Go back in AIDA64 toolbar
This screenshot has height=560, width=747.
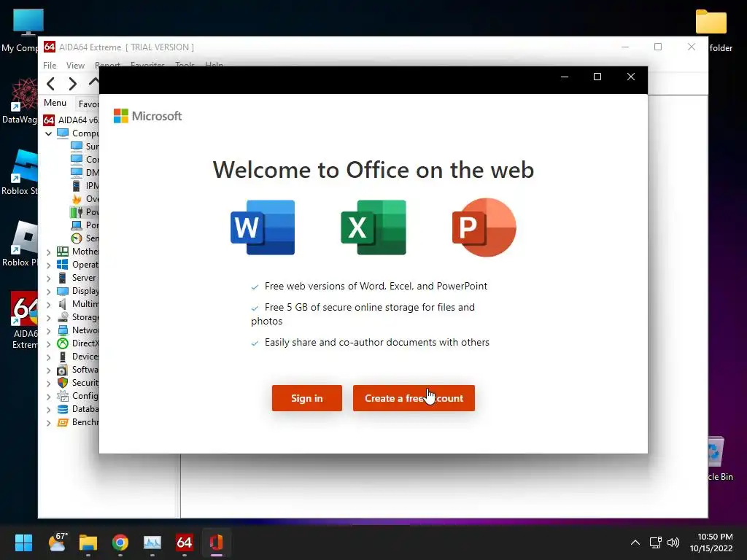[x=51, y=84]
